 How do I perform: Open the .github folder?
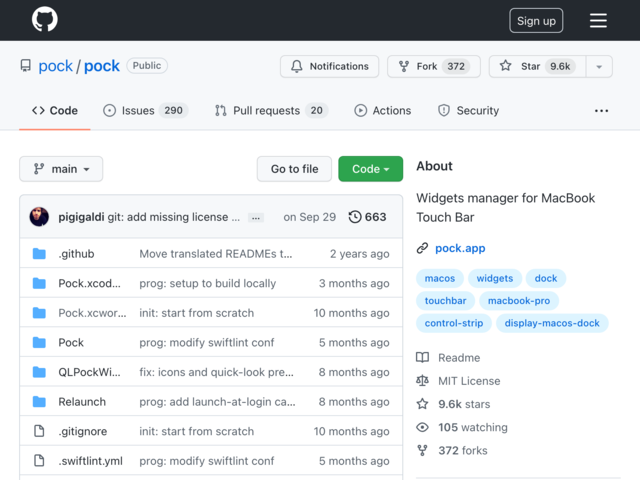(76, 254)
